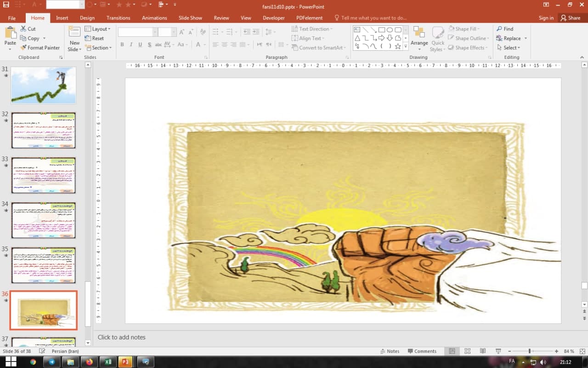Toggle the Notes pane in status bar

390,351
